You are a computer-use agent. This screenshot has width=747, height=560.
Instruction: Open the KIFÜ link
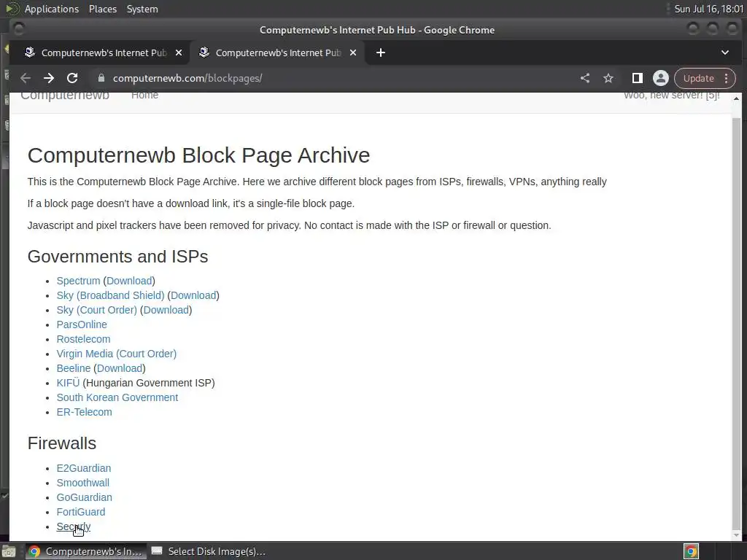click(68, 383)
